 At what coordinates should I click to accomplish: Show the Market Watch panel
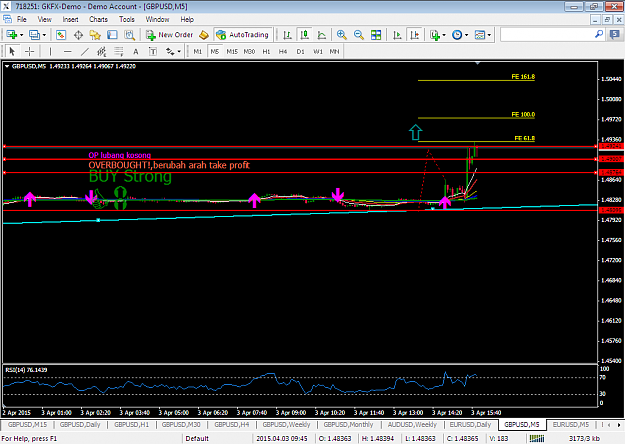coord(61,35)
